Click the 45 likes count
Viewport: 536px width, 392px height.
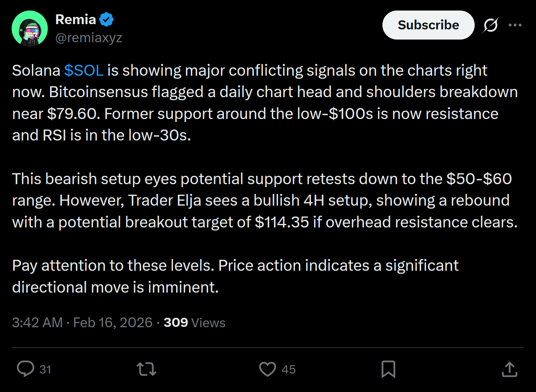point(288,369)
